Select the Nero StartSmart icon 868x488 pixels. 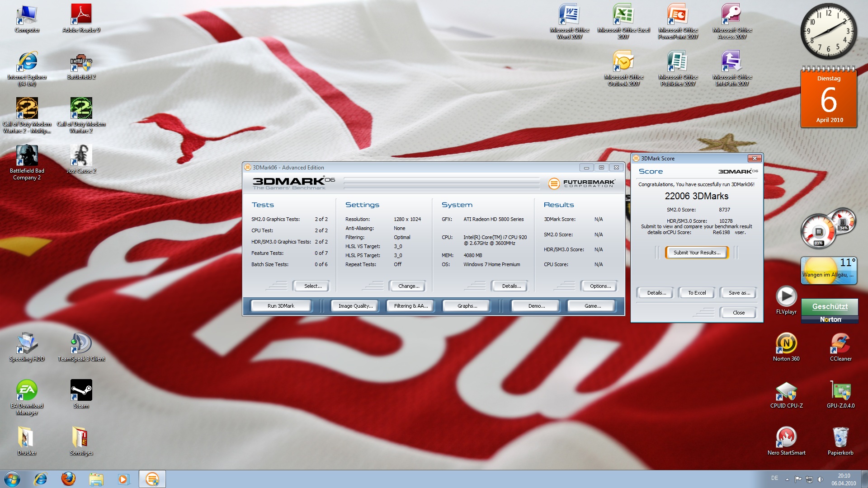coord(787,441)
